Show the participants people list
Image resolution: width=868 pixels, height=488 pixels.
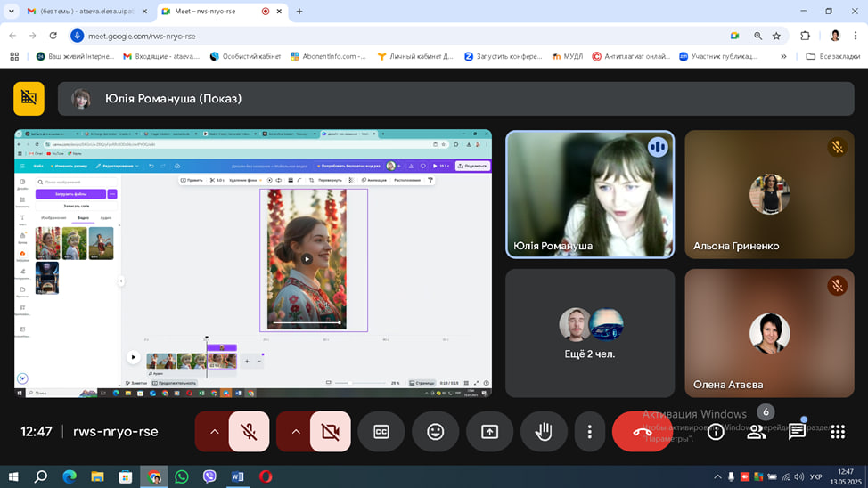click(x=757, y=432)
